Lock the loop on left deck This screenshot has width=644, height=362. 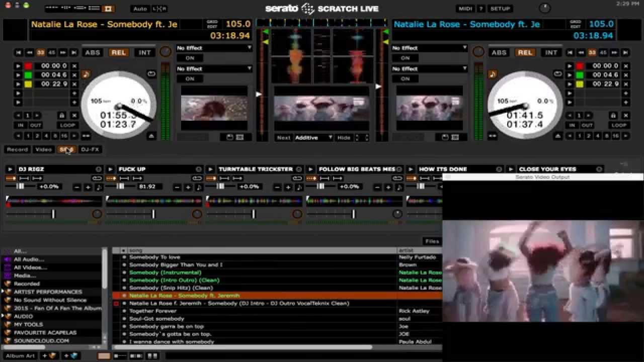(61, 115)
